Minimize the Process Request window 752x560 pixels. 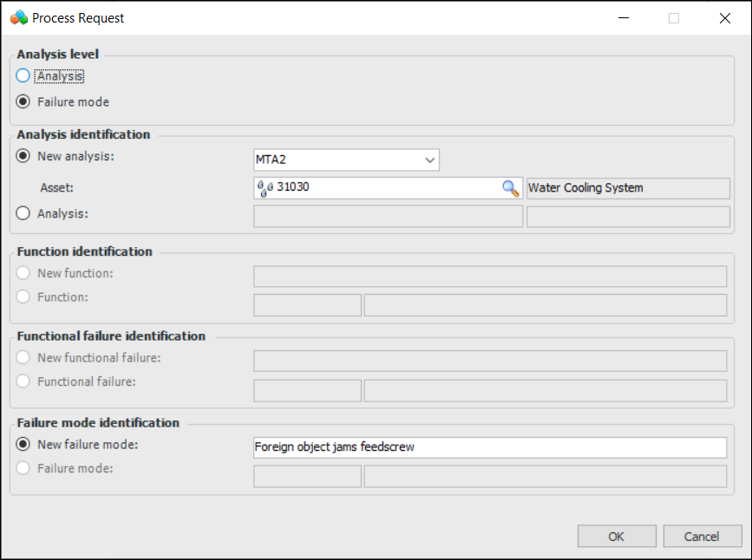pyautogui.click(x=623, y=18)
